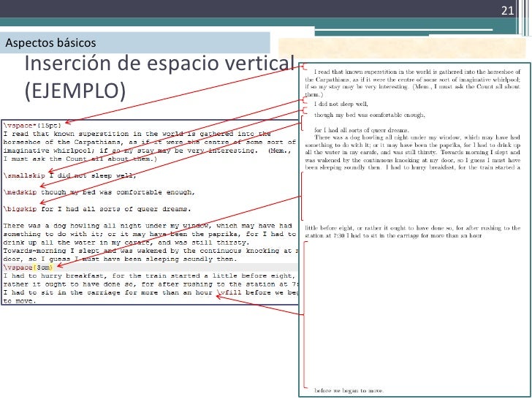Click code line starting 'horseshoe of the Carpathians'

[x=150, y=142]
